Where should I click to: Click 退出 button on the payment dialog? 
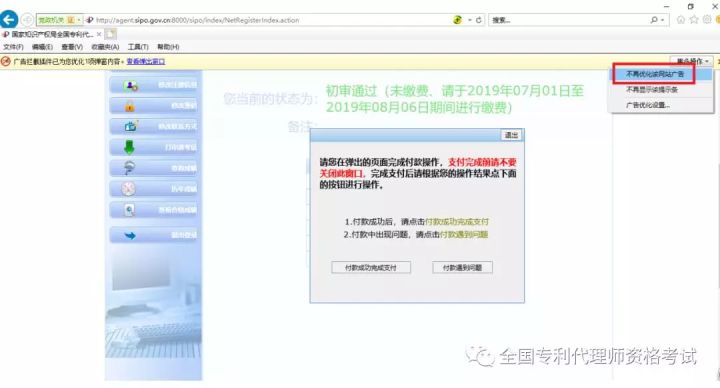tap(511, 135)
